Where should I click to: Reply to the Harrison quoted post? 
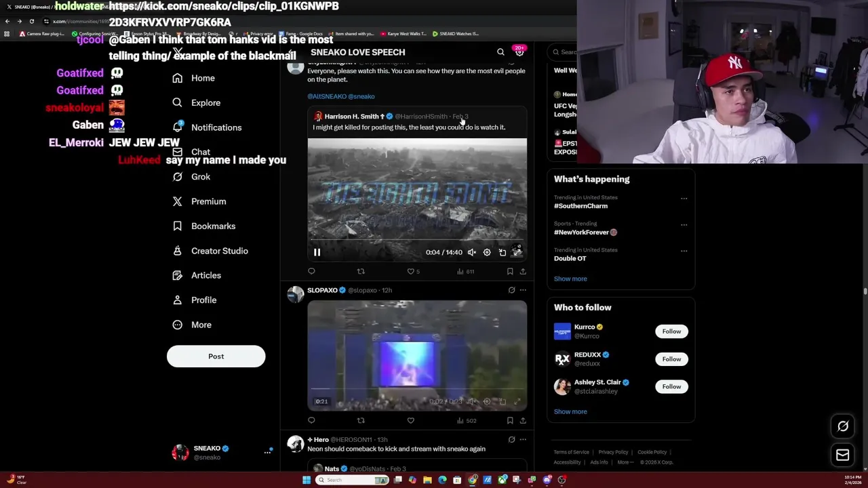[311, 271]
